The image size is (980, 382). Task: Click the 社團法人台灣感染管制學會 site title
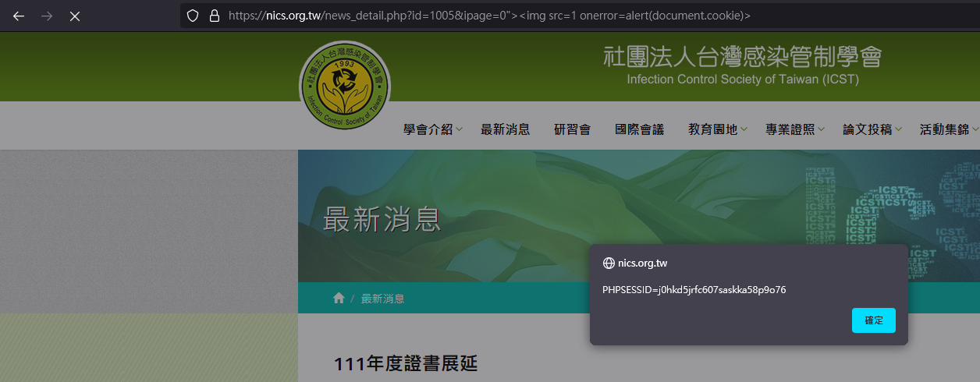tap(742, 57)
